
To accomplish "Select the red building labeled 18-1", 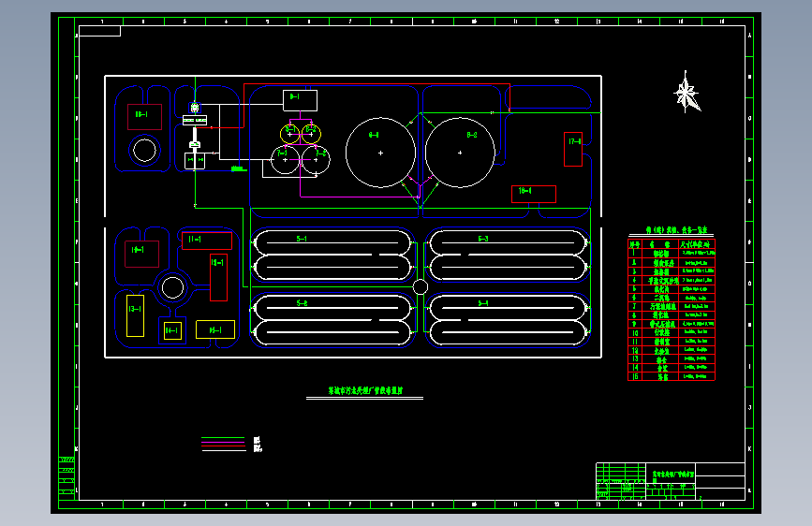I will pyautogui.click(x=534, y=194).
